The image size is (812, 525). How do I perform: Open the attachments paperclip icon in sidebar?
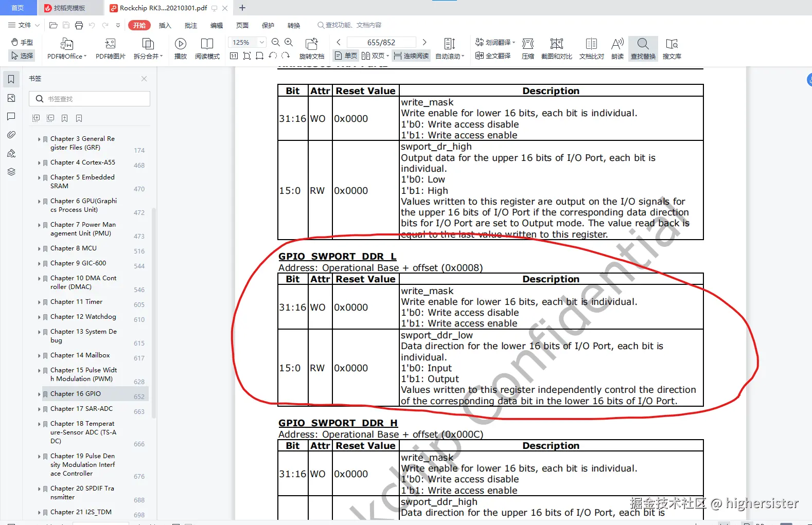(x=11, y=135)
